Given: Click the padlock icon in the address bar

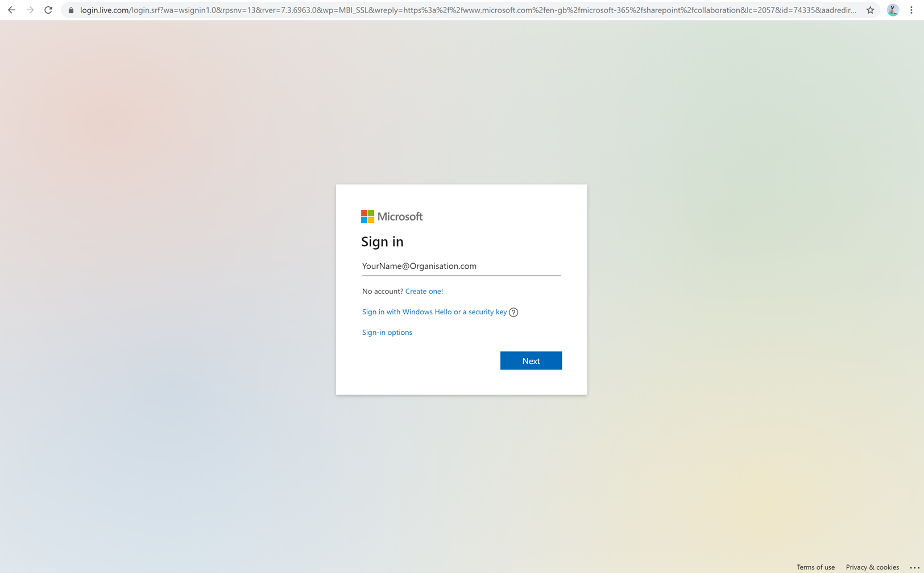Looking at the screenshot, I should click(x=70, y=10).
